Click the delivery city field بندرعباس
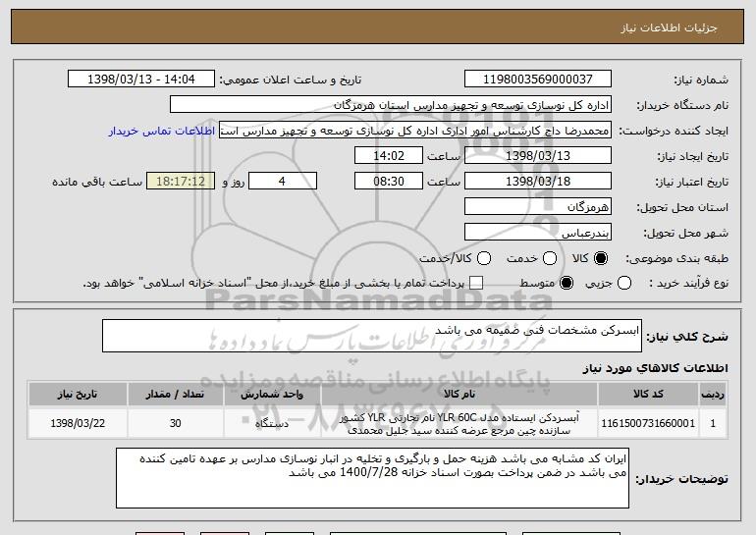Screen dimensions: 756x535 (538, 233)
